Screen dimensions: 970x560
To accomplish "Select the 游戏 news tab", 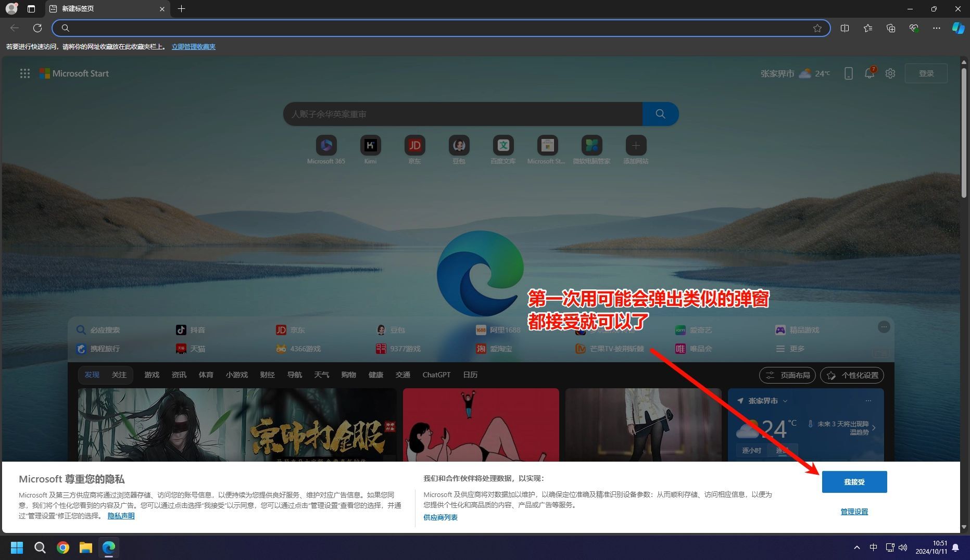I will pos(152,375).
